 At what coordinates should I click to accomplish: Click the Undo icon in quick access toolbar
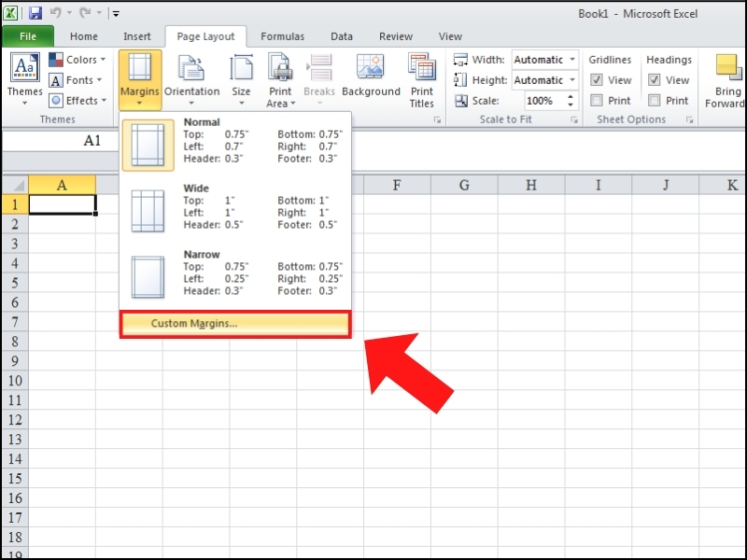click(x=55, y=13)
